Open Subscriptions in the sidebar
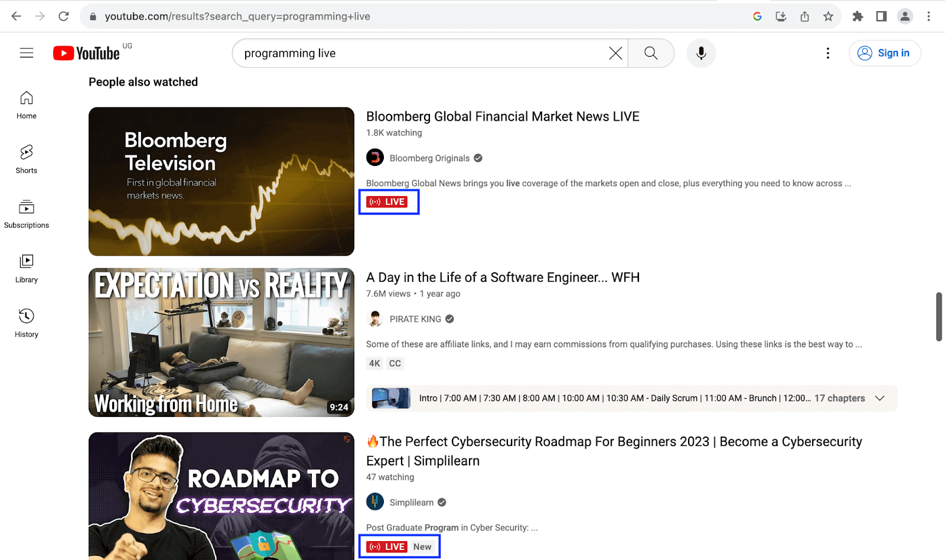945x560 pixels. click(27, 214)
